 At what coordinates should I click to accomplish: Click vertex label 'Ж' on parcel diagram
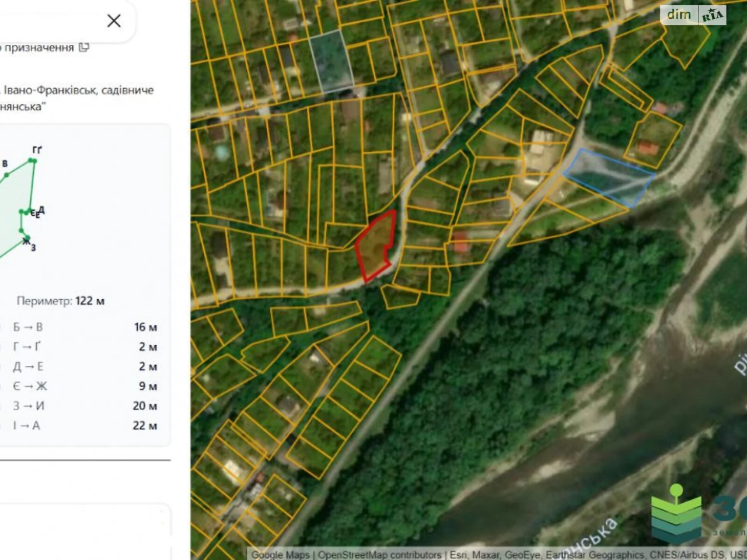coord(26,242)
